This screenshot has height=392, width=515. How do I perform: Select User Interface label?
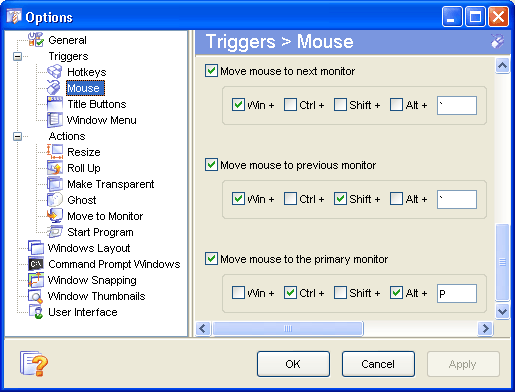click(83, 312)
